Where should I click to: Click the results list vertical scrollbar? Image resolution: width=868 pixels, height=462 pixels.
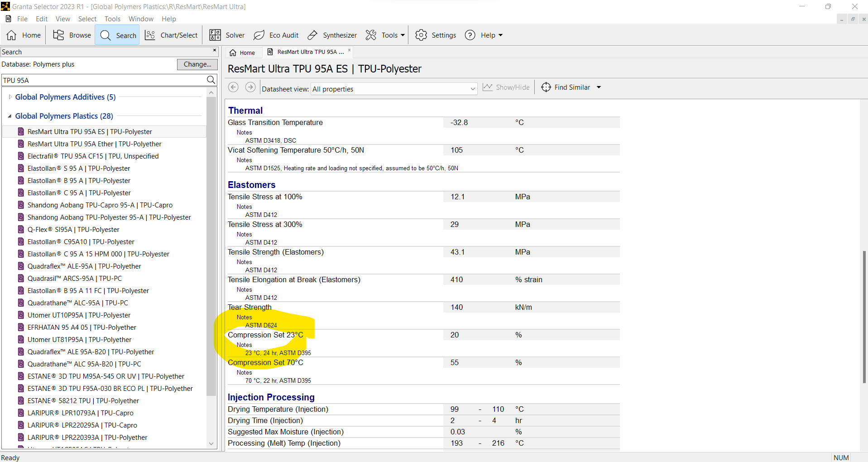tap(211, 246)
